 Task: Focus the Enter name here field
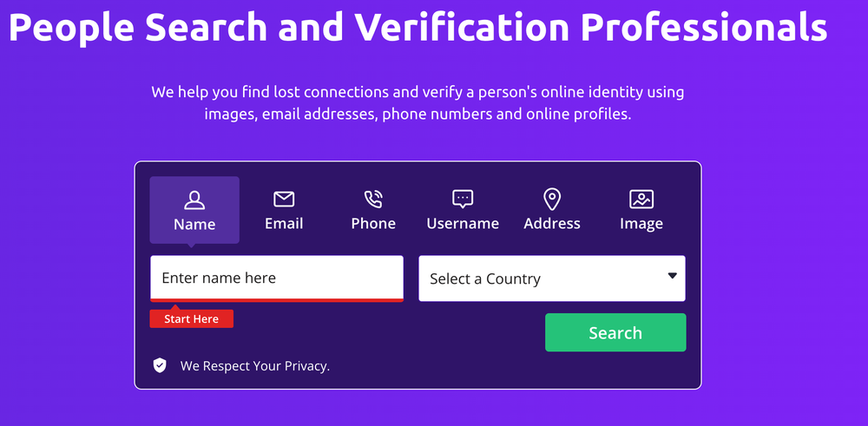point(277,278)
